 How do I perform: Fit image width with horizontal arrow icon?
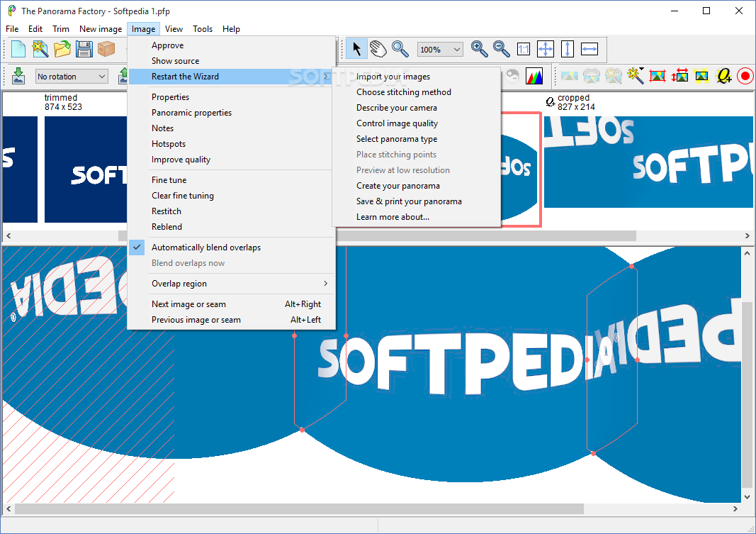tap(589, 49)
